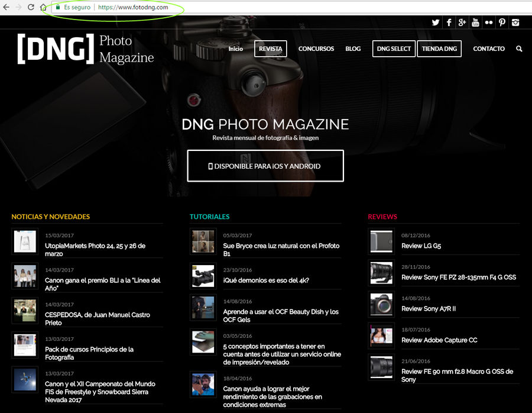Viewport: 532px width, 413px height.
Task: Click Pack de cursos article thumbnail
Action: click(25, 345)
